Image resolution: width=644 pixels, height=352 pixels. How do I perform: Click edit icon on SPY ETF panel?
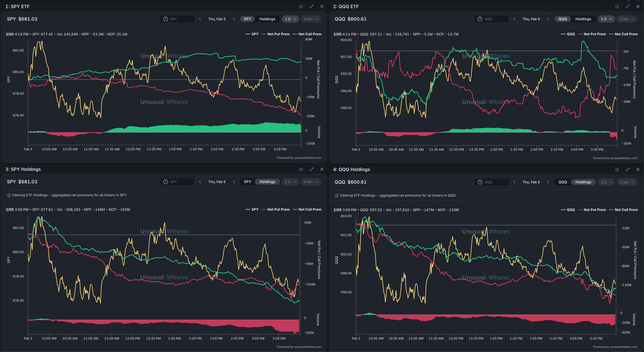[301, 7]
